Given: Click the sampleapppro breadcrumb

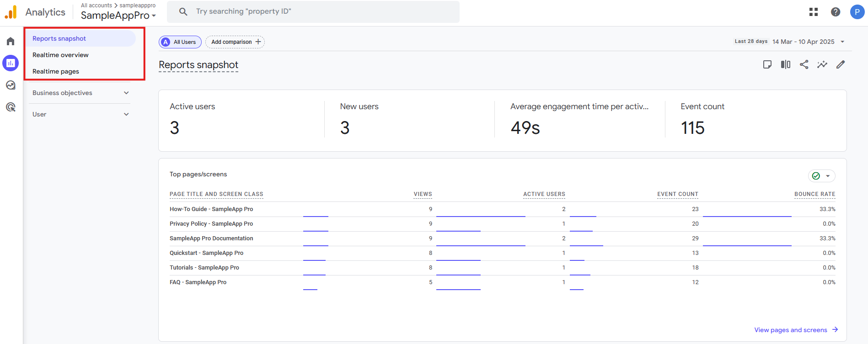Looking at the screenshot, I should [x=138, y=5].
